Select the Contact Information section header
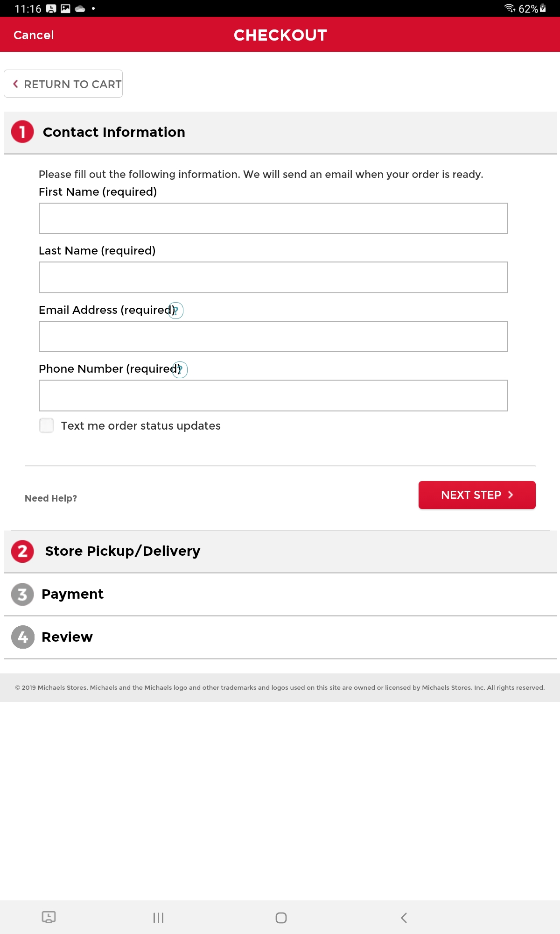 [x=280, y=132]
